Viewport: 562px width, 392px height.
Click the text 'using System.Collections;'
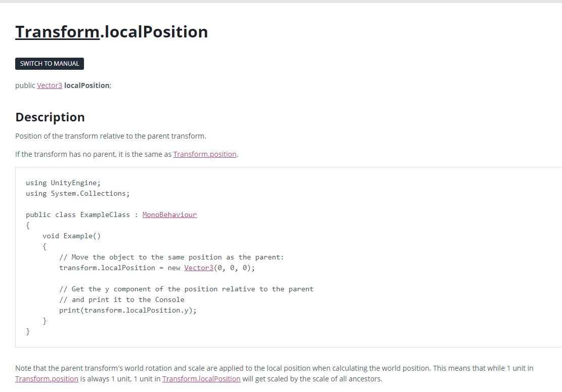point(78,194)
